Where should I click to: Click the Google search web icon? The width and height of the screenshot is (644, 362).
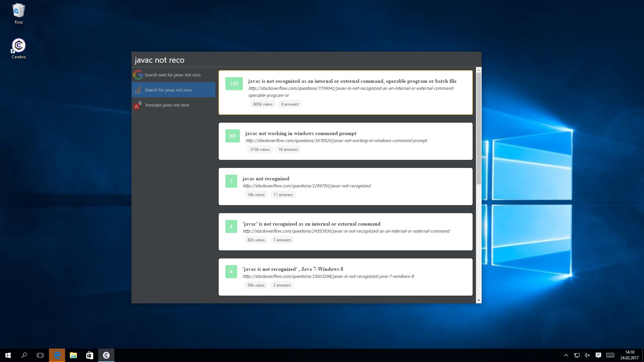tap(138, 75)
